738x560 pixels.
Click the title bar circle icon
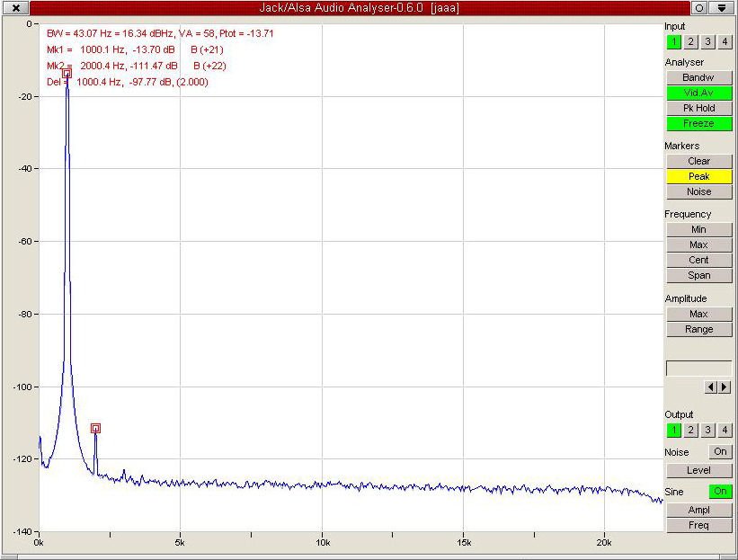point(699,8)
